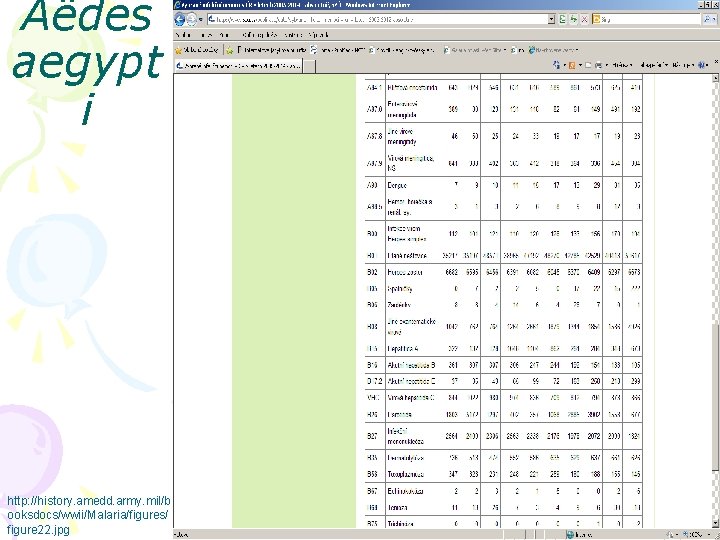Screen dimensions: 720x540
Task: Click the browser search text field
Action: (650, 19)
